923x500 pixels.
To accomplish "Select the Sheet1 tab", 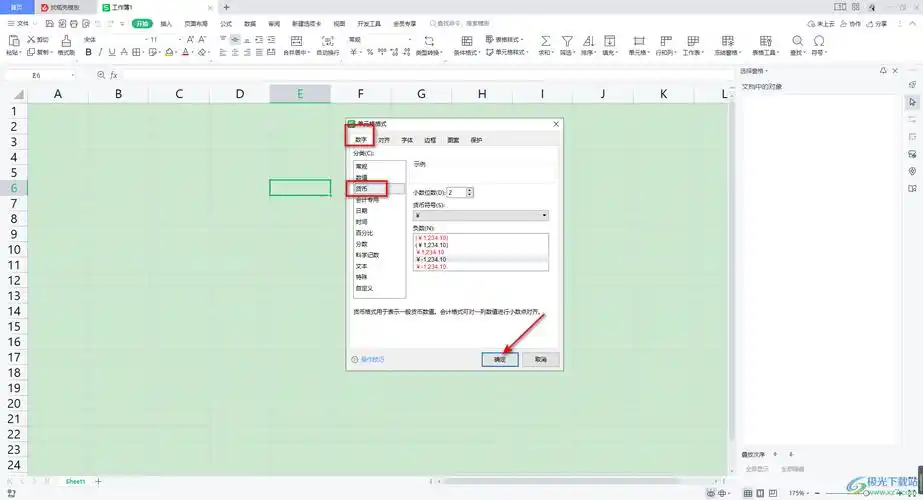I will pos(75,481).
